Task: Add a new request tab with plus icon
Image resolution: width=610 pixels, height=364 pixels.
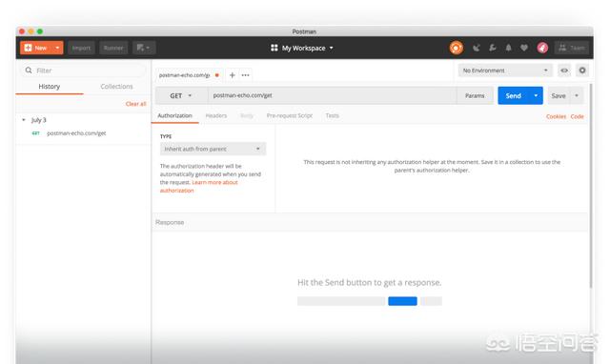Action: click(232, 75)
